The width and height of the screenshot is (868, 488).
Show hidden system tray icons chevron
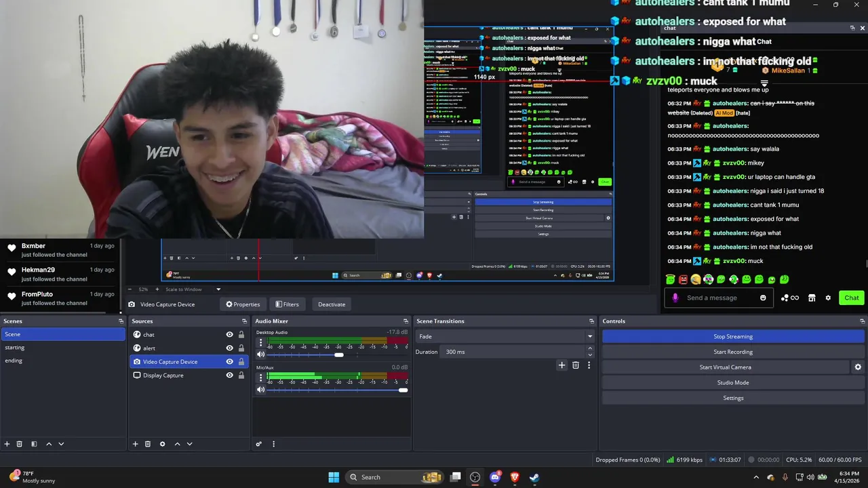(x=756, y=477)
